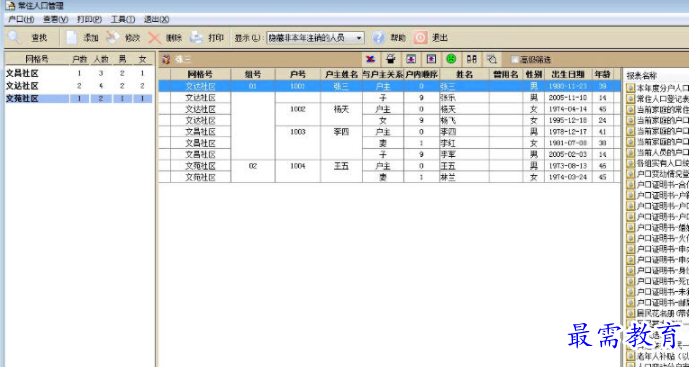Click the 曾用名 column header
This screenshot has height=367, width=689.
(506, 74)
